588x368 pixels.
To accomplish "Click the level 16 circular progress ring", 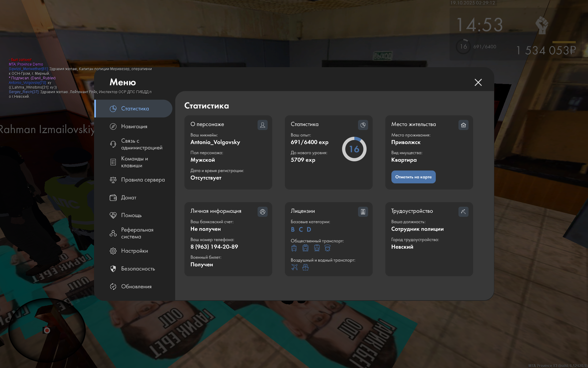I will [x=354, y=149].
